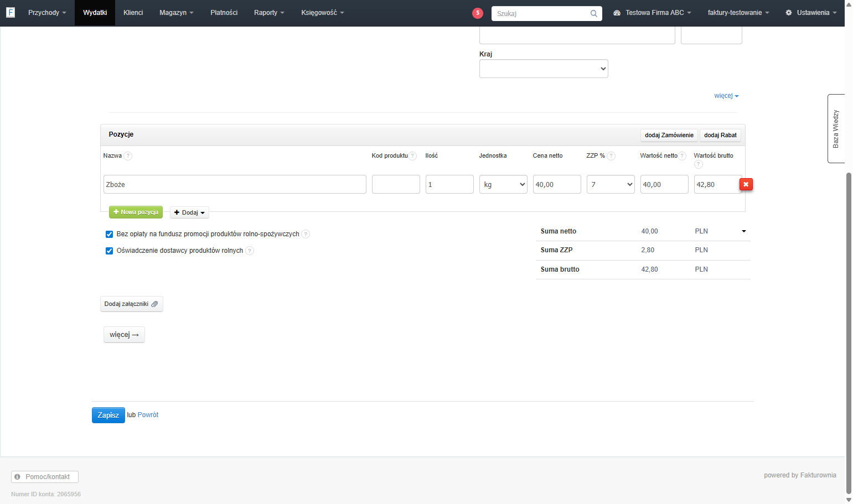Click the Nazwa field containing Zboże
This screenshot has width=853, height=504.
click(x=235, y=184)
